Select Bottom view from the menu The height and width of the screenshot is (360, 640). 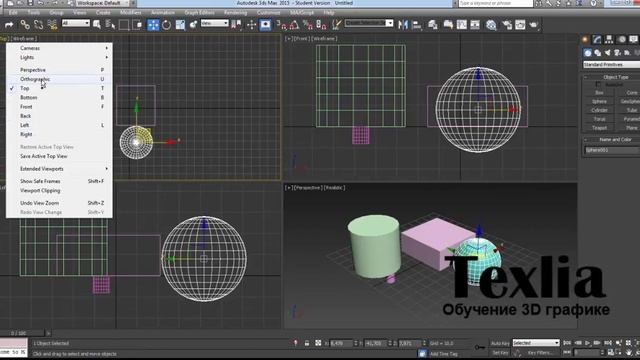pyautogui.click(x=60, y=98)
